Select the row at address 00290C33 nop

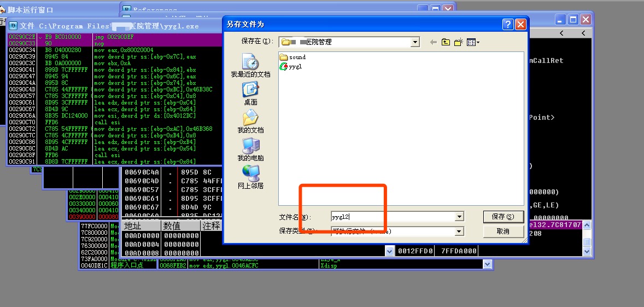[x=115, y=43]
